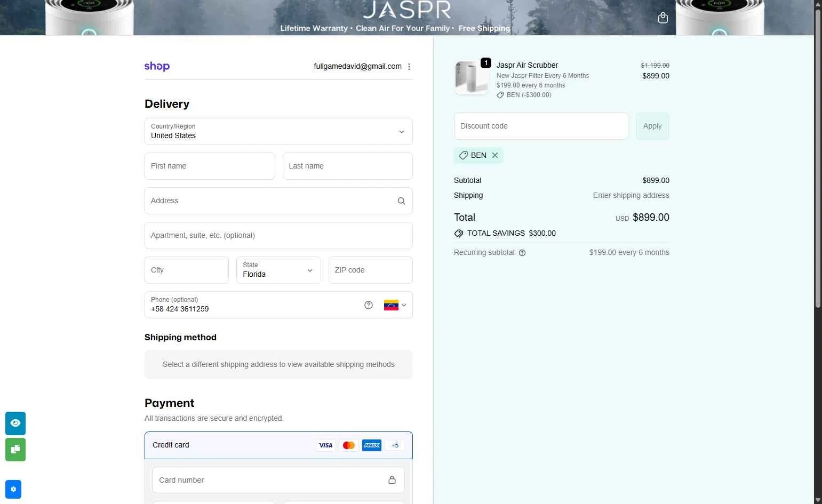The image size is (822, 504).
Task: Click the $199.00 every 6 months recurring text
Action: (x=629, y=253)
